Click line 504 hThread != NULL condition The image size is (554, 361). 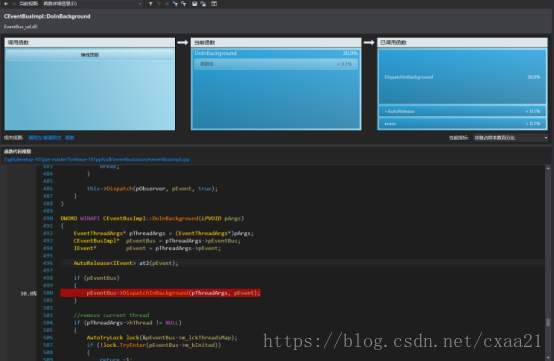[127, 322]
